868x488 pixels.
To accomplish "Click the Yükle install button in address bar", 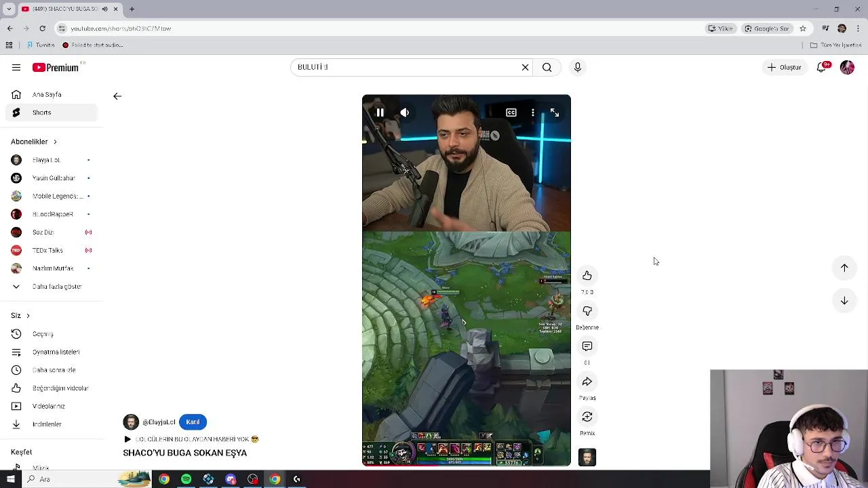I will (720, 28).
